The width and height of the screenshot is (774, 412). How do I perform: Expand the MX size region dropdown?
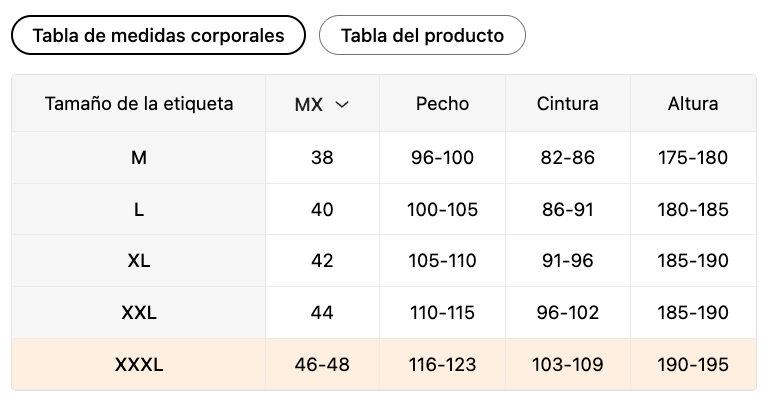click(x=322, y=104)
